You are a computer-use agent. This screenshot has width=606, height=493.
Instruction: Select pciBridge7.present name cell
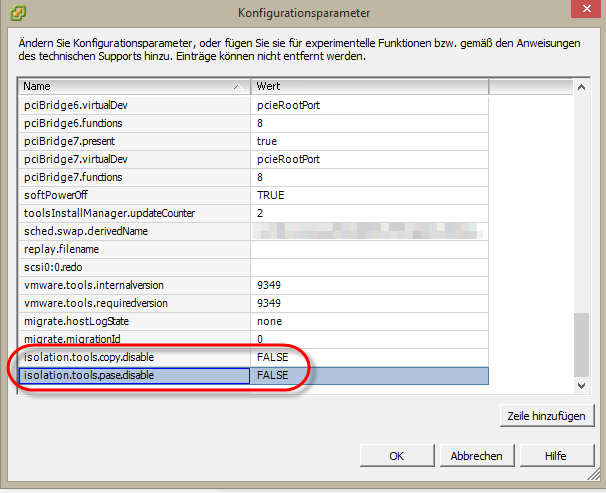(x=134, y=141)
